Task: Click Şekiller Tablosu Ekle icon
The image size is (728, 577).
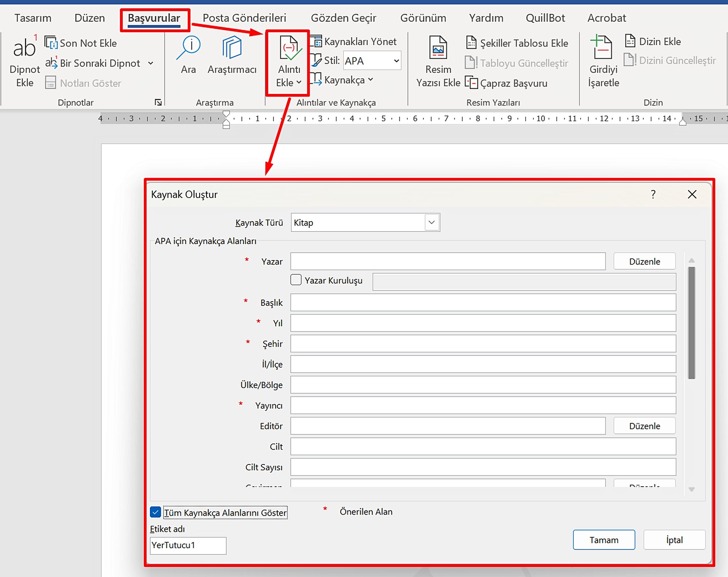Action: coord(471,43)
